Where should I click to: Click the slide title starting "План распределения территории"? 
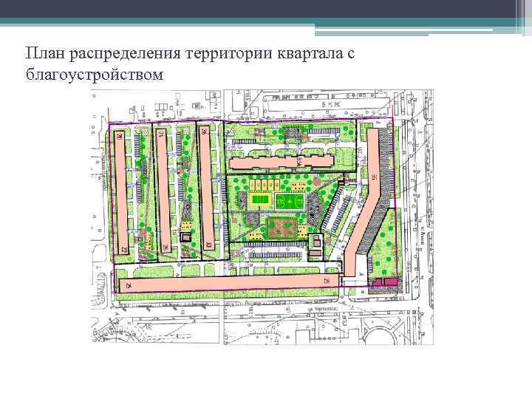point(190,64)
